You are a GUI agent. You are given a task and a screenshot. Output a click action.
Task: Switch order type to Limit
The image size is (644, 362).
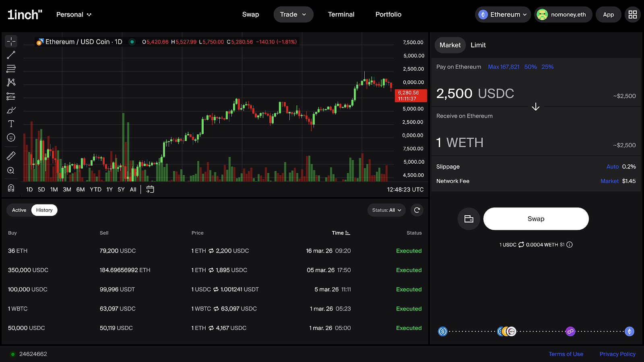478,45
